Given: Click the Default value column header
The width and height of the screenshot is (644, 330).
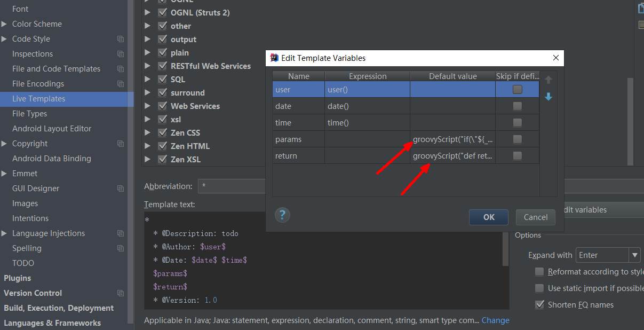Looking at the screenshot, I should click(453, 76).
